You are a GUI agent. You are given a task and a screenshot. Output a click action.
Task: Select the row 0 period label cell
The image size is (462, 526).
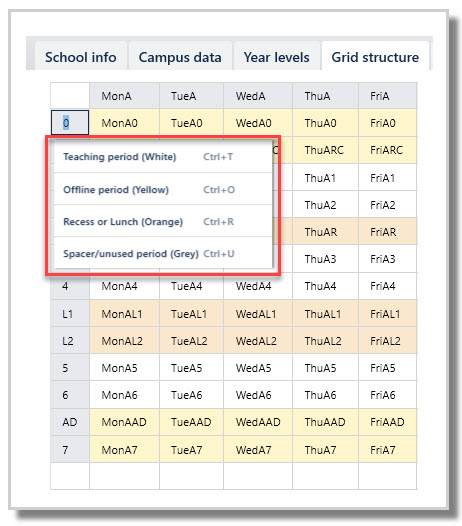pyautogui.click(x=70, y=123)
